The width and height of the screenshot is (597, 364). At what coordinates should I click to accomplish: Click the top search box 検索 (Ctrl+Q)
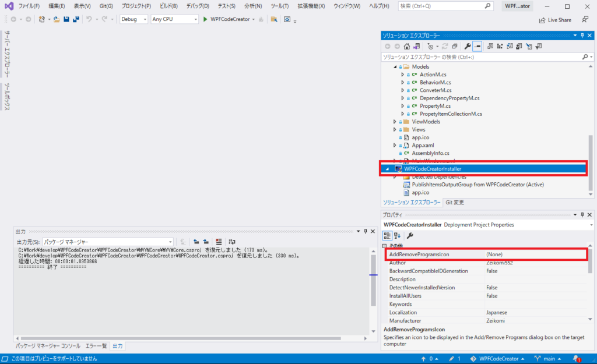445,6
